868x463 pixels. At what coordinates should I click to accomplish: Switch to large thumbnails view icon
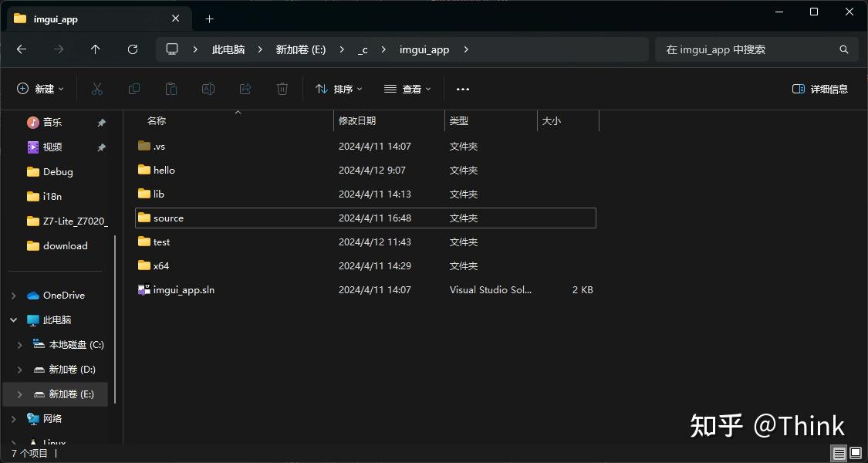[855, 454]
